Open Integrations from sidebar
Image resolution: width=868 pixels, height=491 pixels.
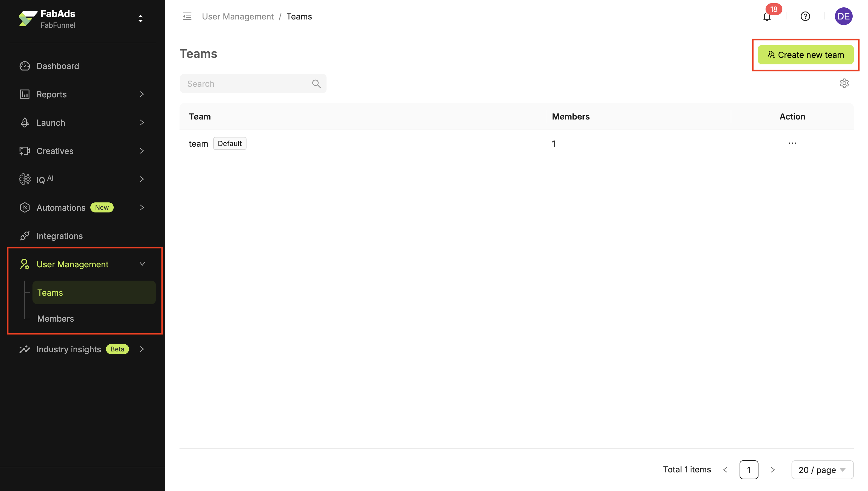point(59,236)
